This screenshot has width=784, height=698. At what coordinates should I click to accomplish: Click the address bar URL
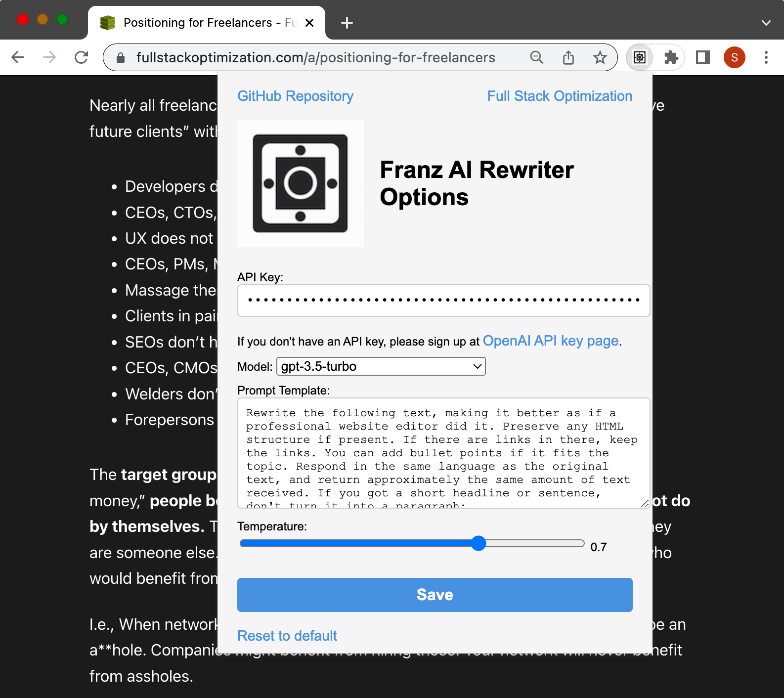(x=315, y=57)
